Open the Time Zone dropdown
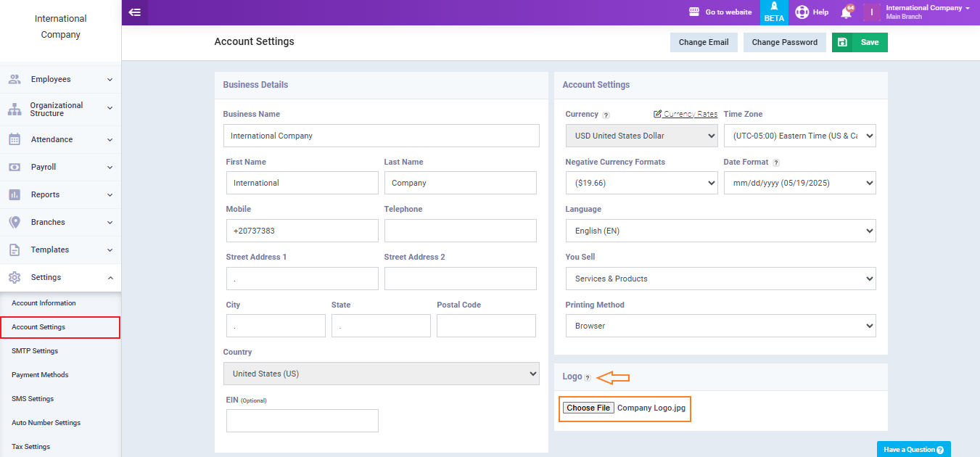The width and height of the screenshot is (980, 457). [799, 136]
